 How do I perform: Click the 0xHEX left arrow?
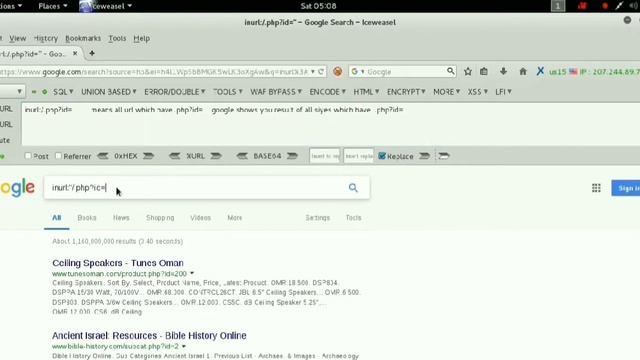(102, 156)
